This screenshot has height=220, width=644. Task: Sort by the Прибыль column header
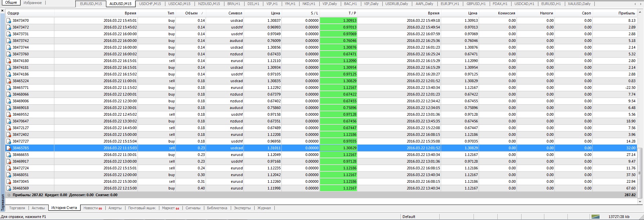[614, 13]
